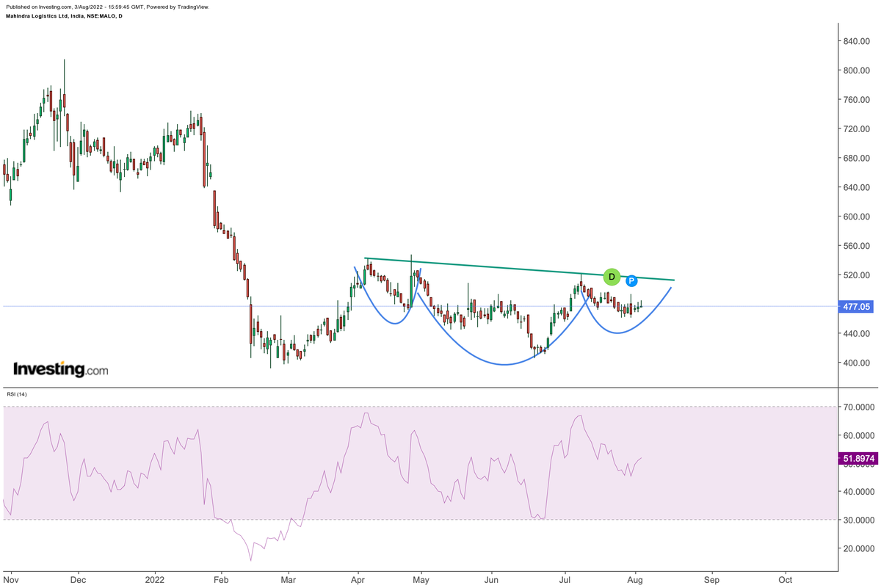881x588 pixels.
Task: Click the 40.0000 RSI axis label
Action: coord(858,492)
